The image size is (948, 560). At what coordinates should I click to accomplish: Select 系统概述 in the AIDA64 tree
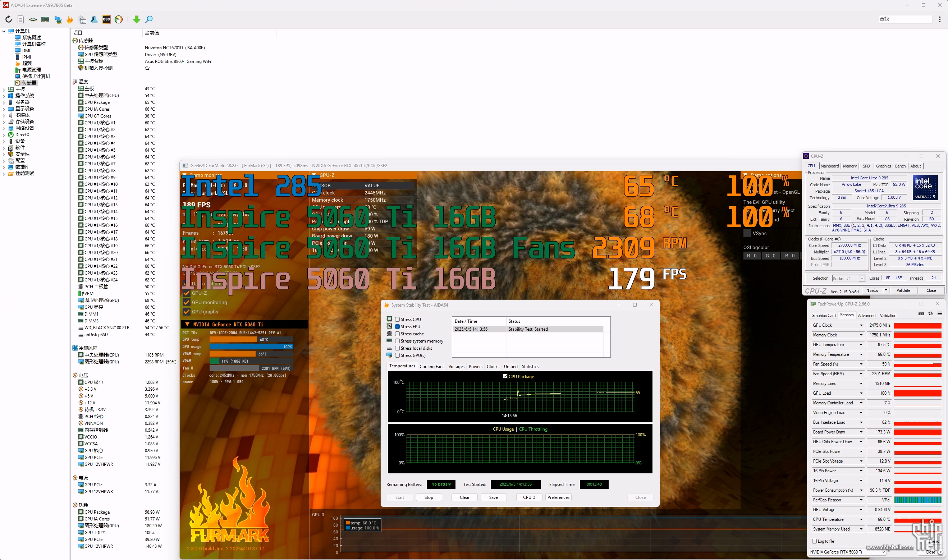click(31, 37)
